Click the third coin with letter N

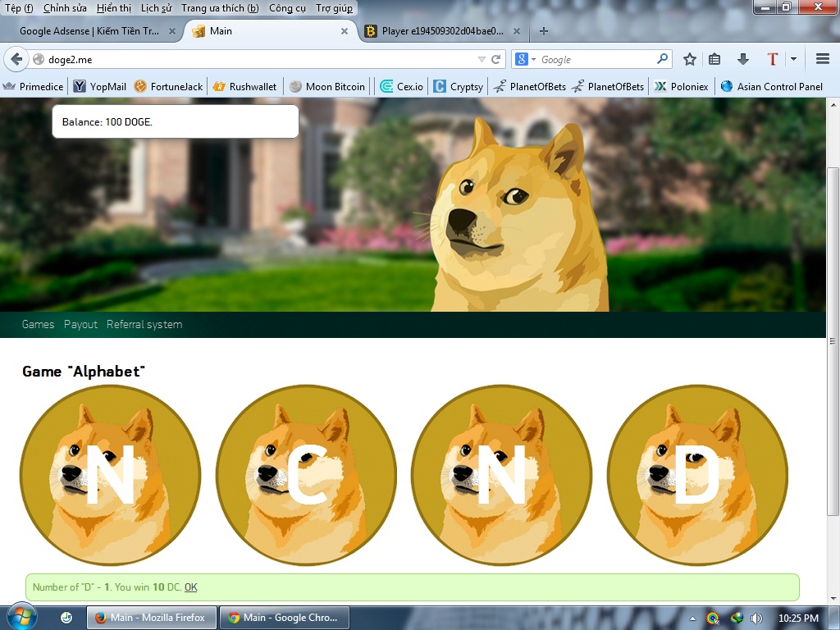[x=501, y=475]
